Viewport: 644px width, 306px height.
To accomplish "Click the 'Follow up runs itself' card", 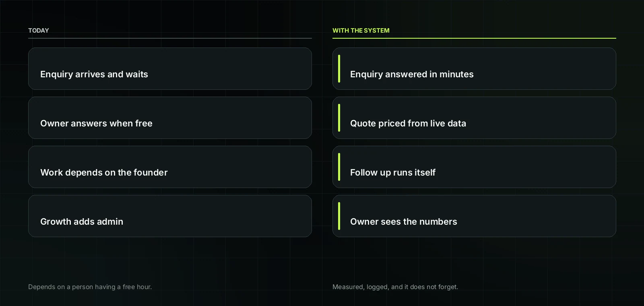I will coord(474,167).
